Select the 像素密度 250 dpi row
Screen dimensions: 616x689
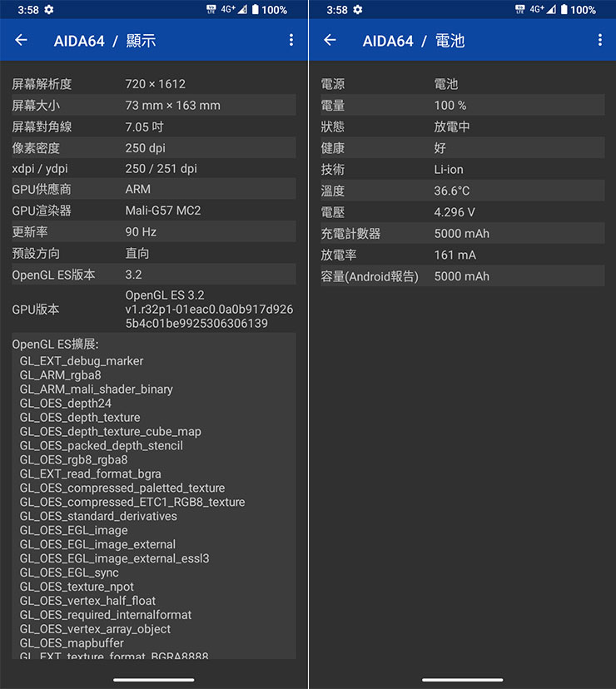pos(153,148)
